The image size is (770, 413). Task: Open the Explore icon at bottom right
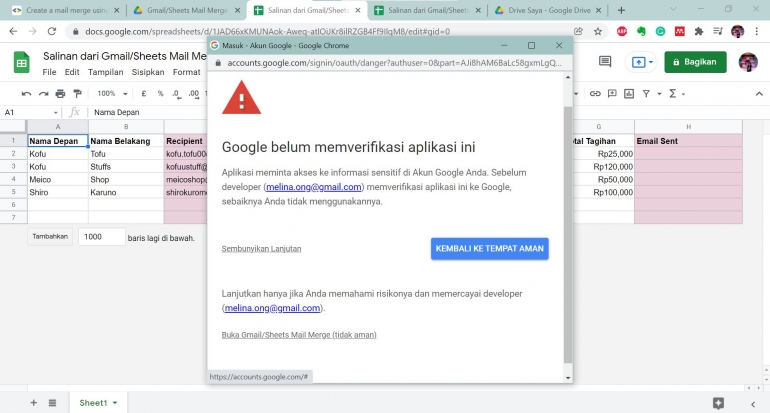tap(718, 403)
